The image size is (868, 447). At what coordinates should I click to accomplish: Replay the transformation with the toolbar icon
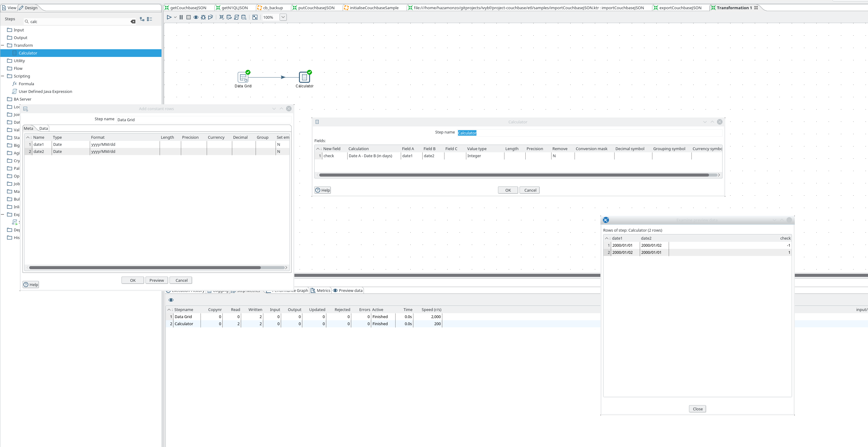[211, 17]
